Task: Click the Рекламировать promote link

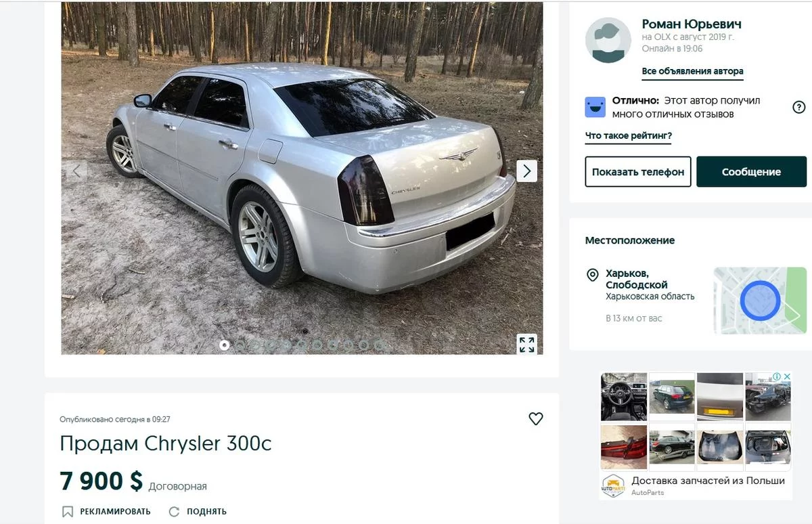Action: [x=106, y=511]
